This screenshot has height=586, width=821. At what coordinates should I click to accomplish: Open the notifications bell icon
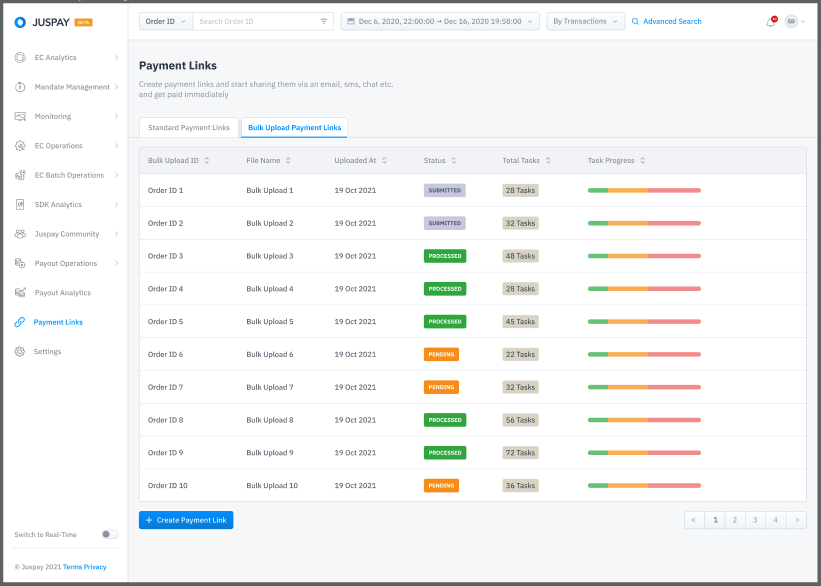click(x=770, y=22)
